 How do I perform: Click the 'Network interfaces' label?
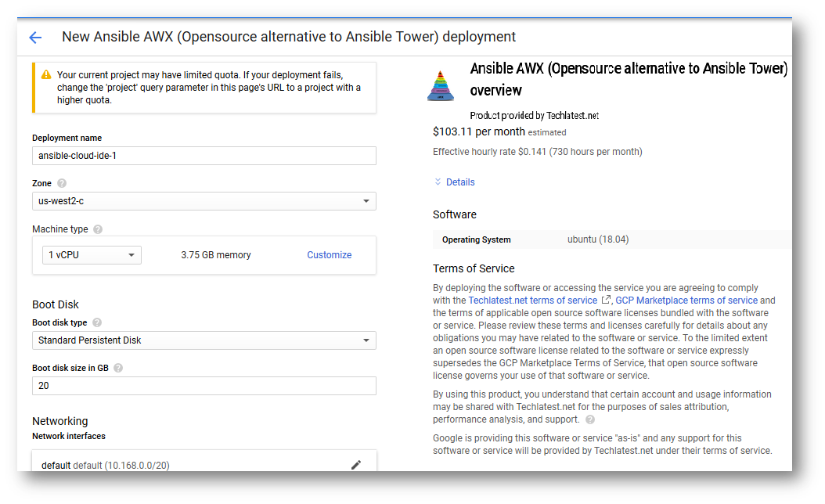68,436
